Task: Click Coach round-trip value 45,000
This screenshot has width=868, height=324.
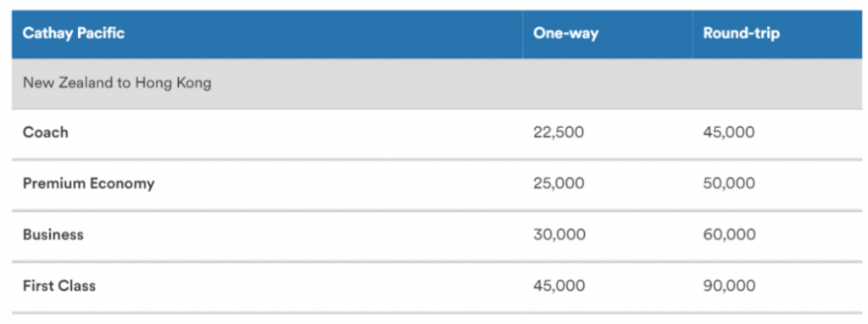Action: point(728,133)
